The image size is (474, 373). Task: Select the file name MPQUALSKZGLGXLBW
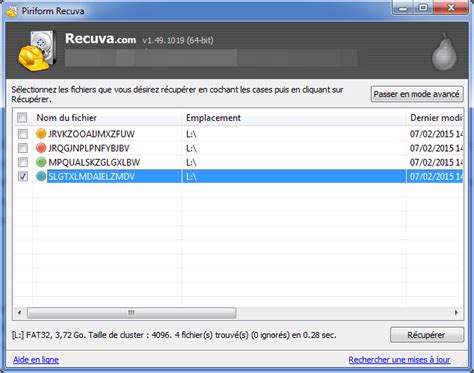click(x=94, y=162)
